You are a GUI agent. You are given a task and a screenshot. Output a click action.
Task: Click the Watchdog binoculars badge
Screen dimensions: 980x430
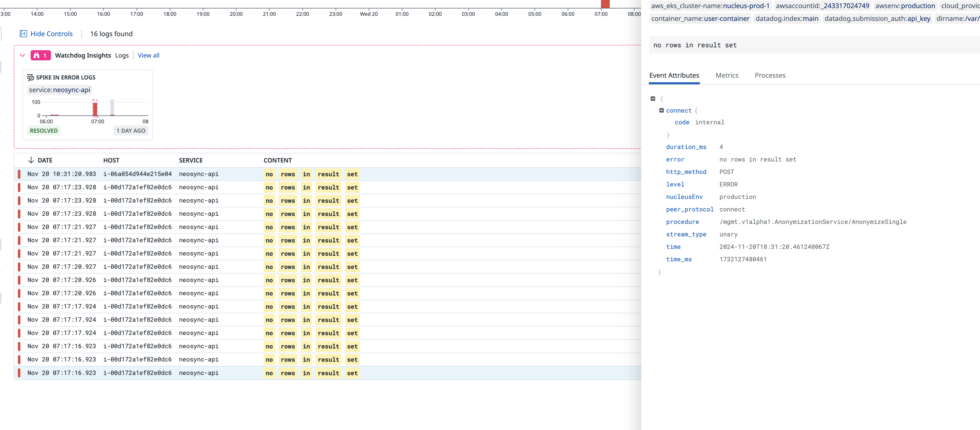[40, 56]
